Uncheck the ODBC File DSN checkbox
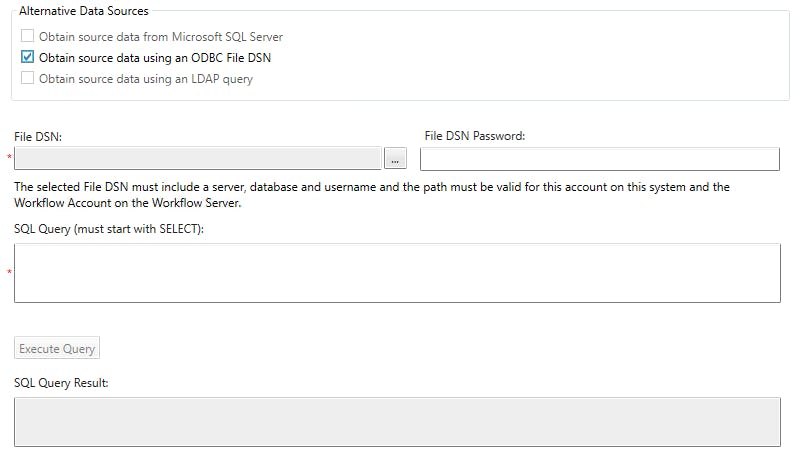The image size is (802, 459). (x=28, y=57)
